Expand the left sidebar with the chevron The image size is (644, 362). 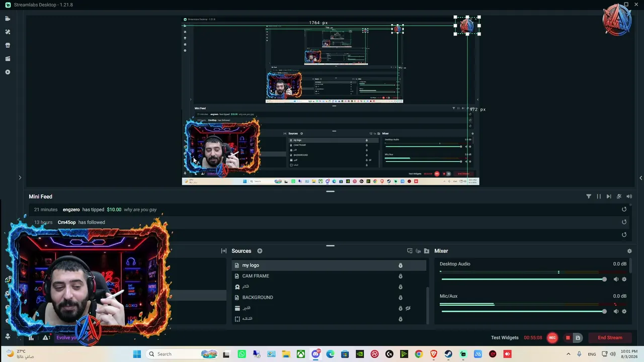coord(20,177)
